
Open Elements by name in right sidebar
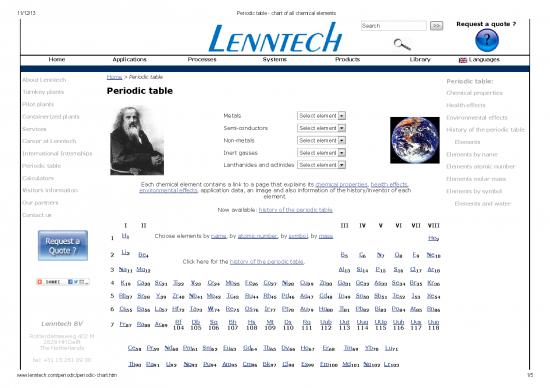point(472,154)
